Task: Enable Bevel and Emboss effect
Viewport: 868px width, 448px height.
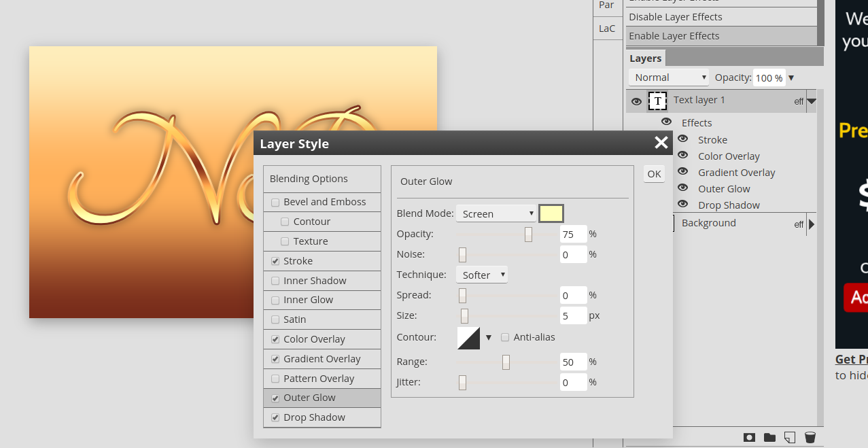Action: (275, 202)
